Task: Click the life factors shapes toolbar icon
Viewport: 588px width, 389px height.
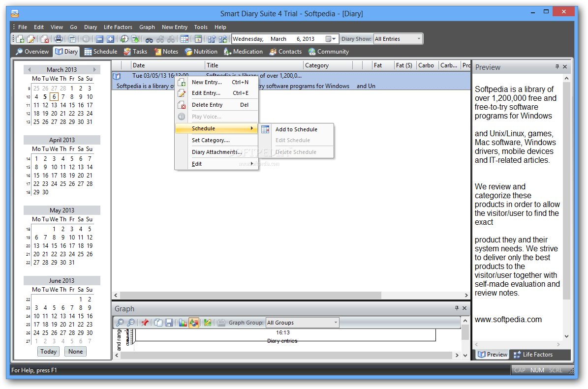Action: 212,39
